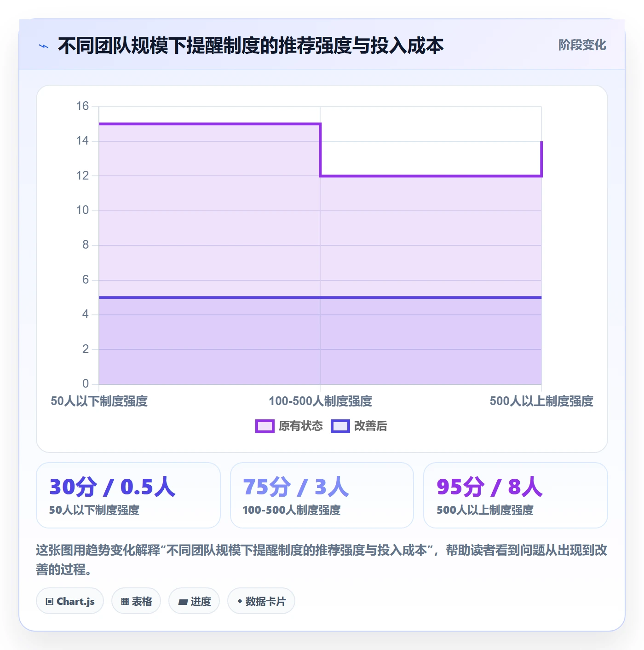Select the 数据卡片 tag chip
644x650 pixels.
tap(261, 601)
